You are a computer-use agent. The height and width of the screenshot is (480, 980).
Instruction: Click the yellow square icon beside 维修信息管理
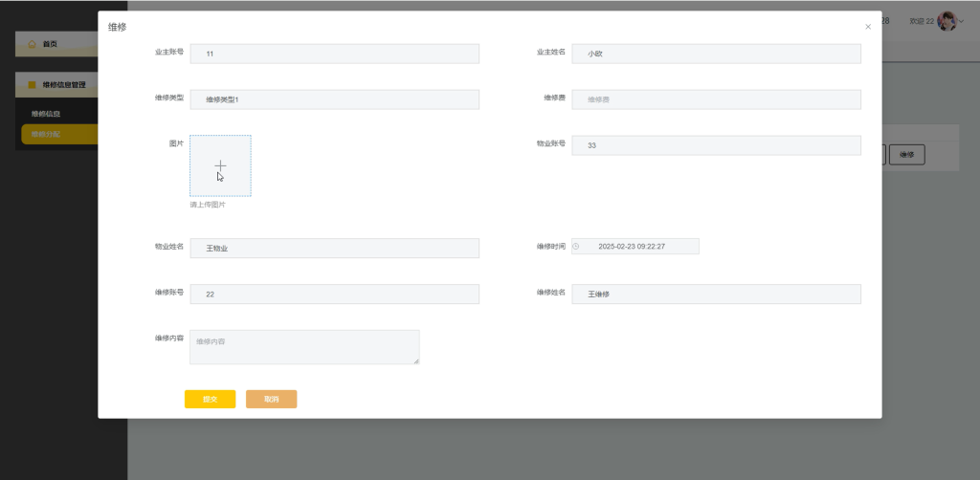point(32,85)
